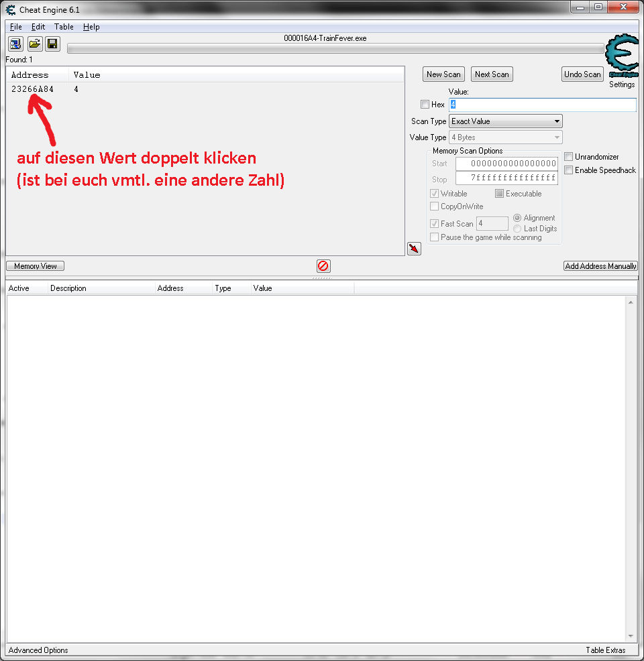Open the File menu
This screenshot has height=661, width=644.
tap(15, 27)
